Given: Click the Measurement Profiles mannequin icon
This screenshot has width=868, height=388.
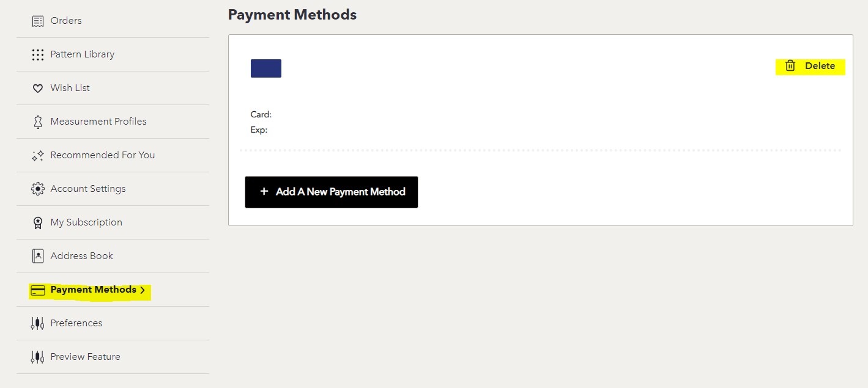Looking at the screenshot, I should tap(38, 122).
